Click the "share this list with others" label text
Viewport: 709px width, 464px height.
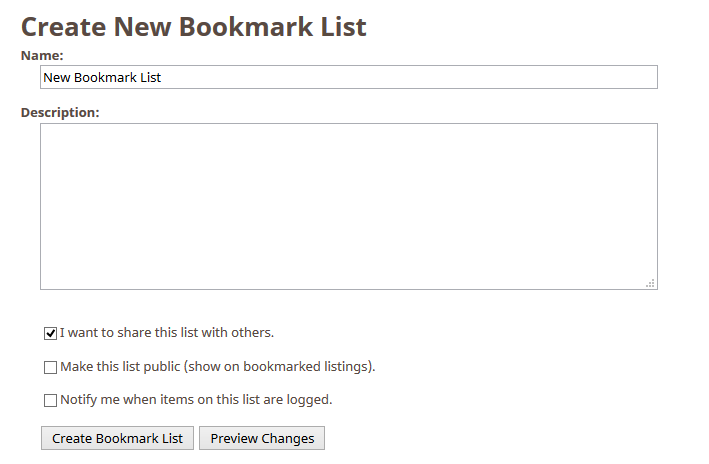pos(195,333)
